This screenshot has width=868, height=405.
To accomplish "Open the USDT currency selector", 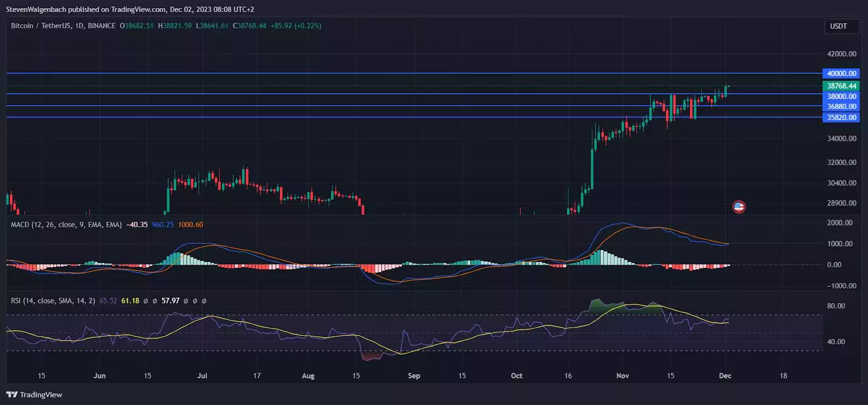I will click(x=838, y=26).
